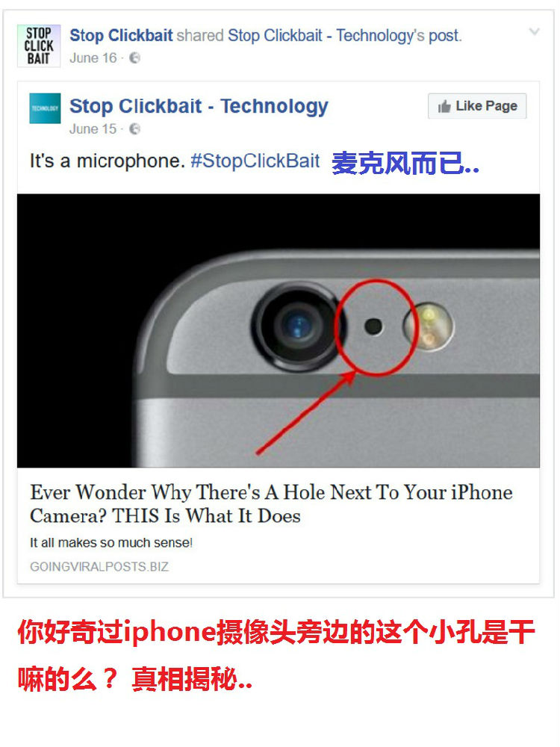The height and width of the screenshot is (747, 560).
Task: Click the globe icon beside June 16
Action: point(134,58)
